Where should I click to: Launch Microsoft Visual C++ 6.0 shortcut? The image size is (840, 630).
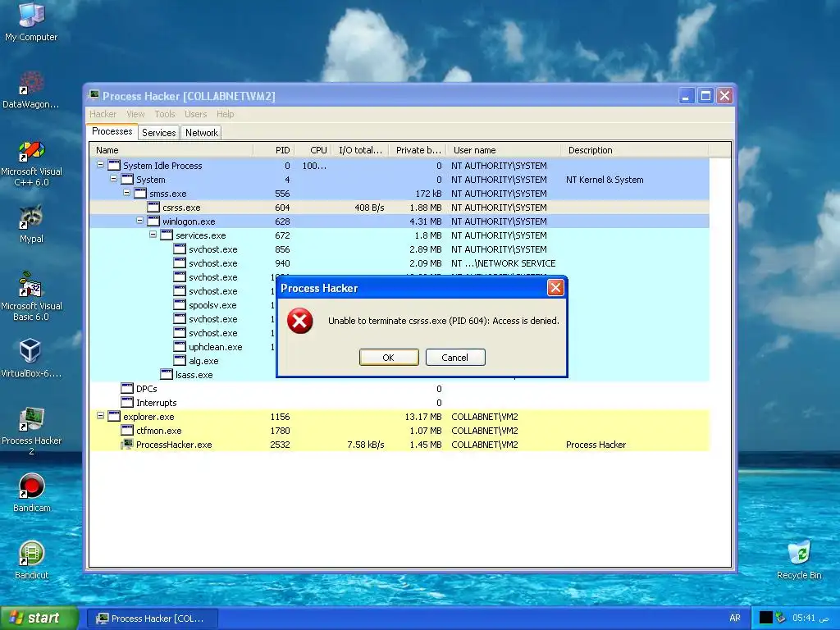click(31, 163)
